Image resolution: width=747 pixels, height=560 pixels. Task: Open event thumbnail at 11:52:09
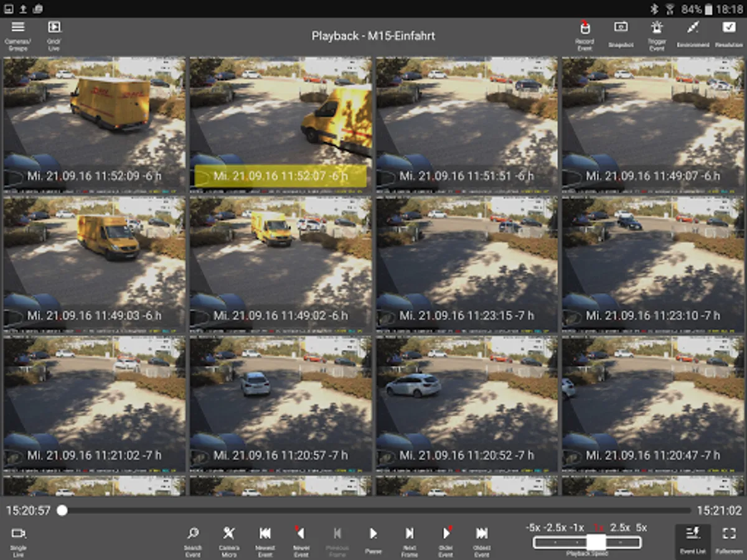pyautogui.click(x=94, y=124)
